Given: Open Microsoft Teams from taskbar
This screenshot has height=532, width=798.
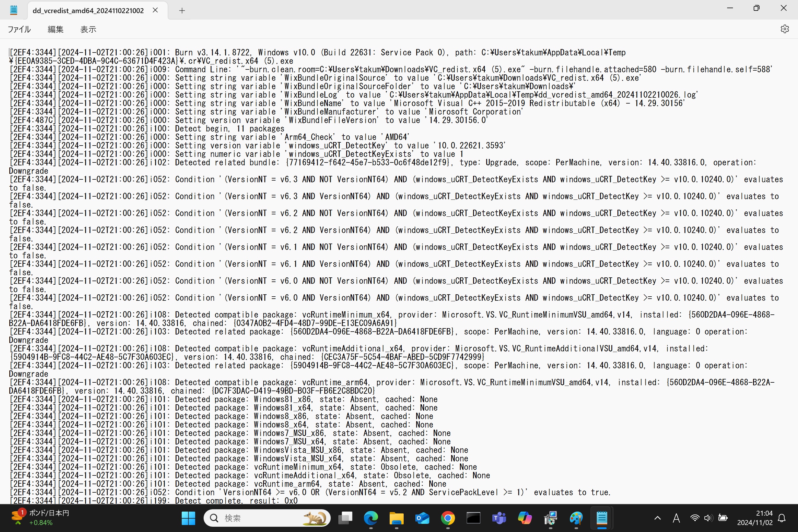Looking at the screenshot, I should point(499,518).
